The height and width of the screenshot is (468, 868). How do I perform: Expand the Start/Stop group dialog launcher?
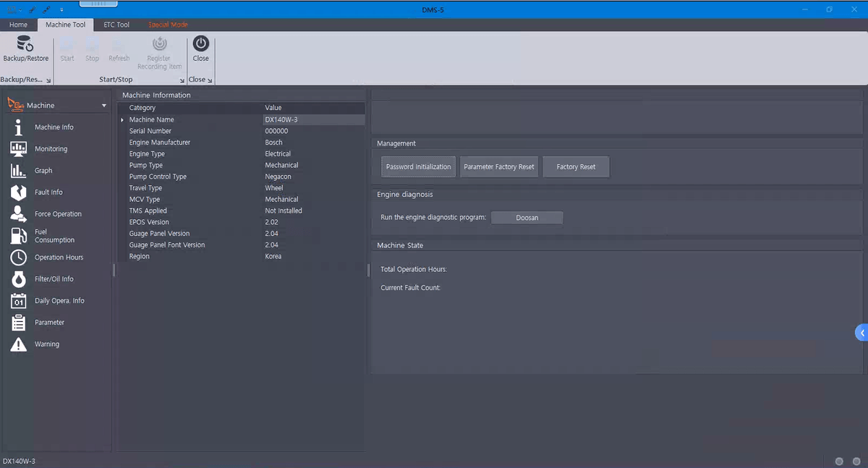(x=182, y=80)
